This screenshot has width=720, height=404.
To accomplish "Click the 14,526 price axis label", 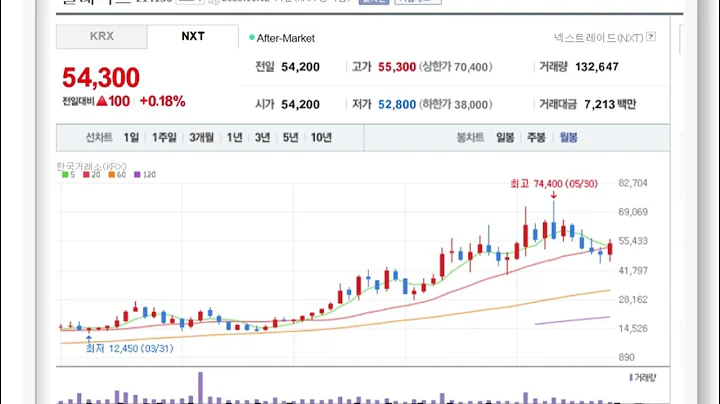I will click(x=633, y=328).
